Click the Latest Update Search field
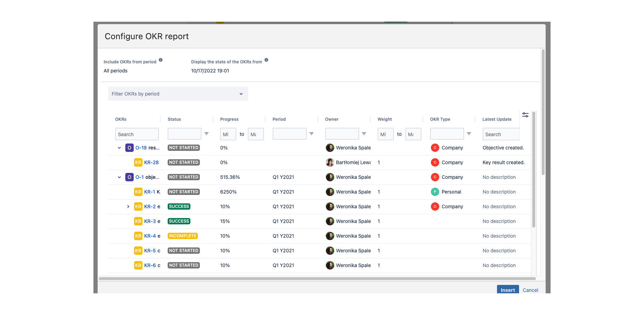Viewport: 644px width, 315px height. (501, 134)
